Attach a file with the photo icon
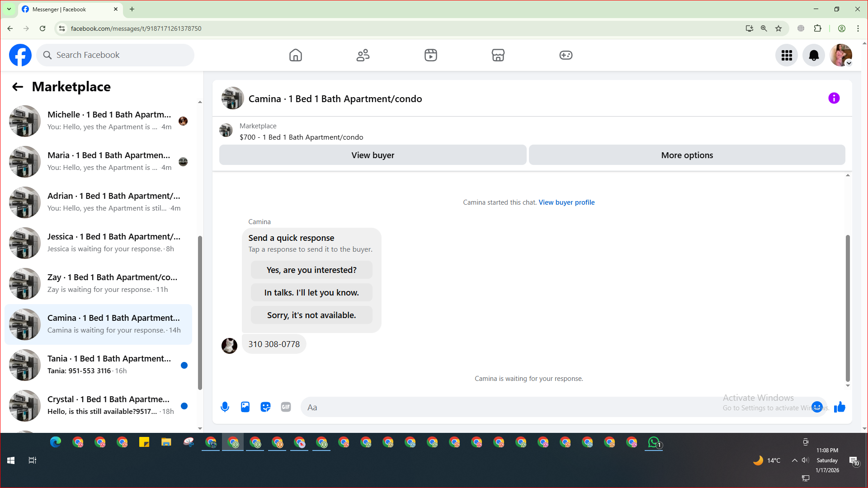This screenshot has height=488, width=868. click(245, 407)
